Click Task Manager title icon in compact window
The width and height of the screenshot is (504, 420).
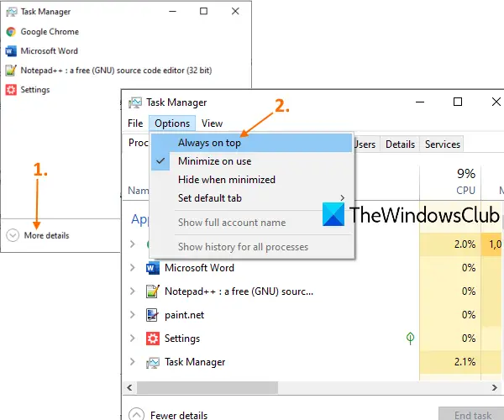12,12
